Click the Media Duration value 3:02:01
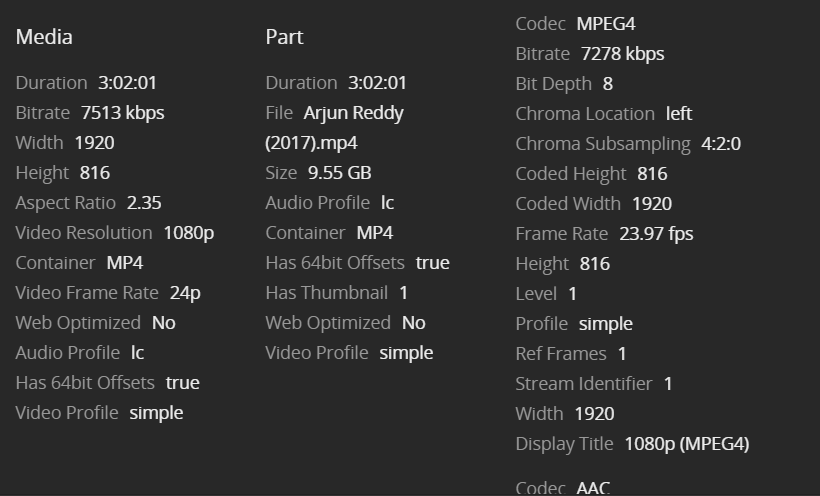 pyautogui.click(x=127, y=83)
